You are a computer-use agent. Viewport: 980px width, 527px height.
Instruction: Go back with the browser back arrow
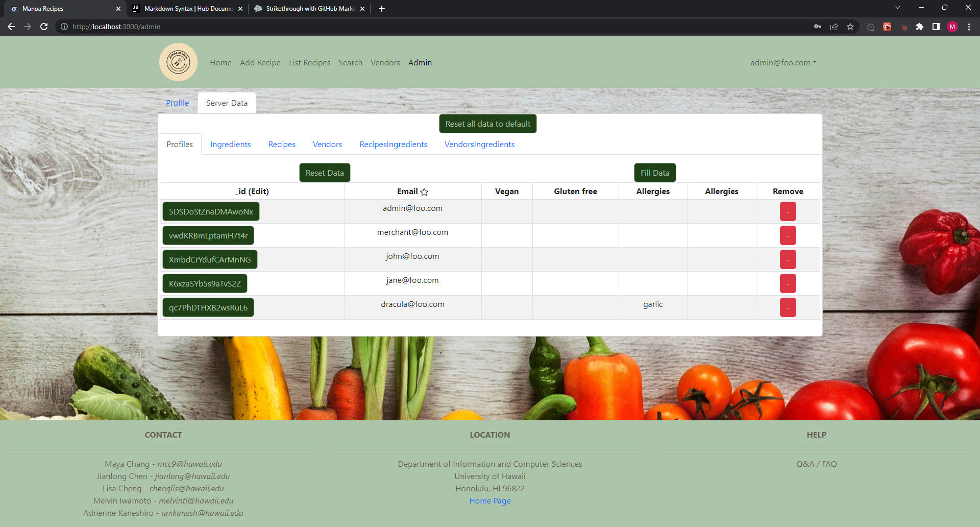pyautogui.click(x=11, y=27)
